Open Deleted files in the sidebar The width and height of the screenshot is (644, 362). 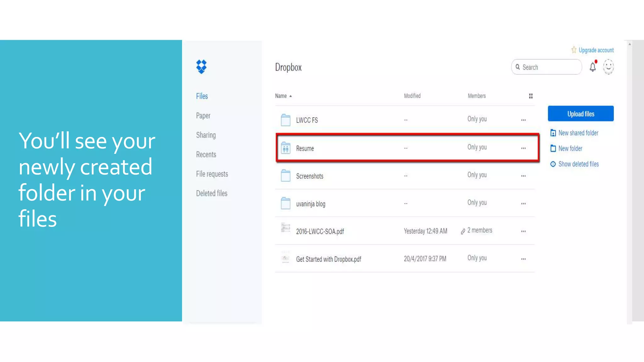212,193
